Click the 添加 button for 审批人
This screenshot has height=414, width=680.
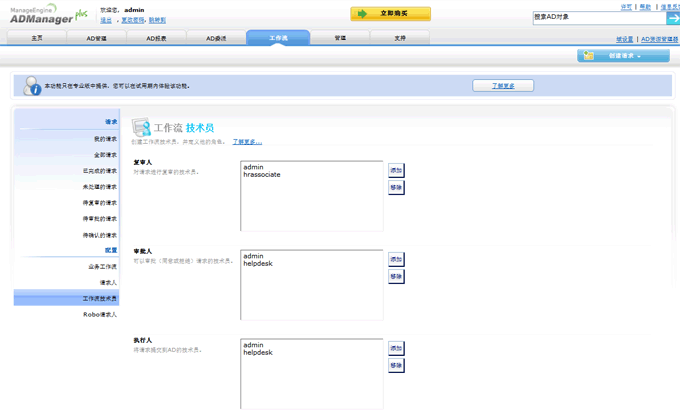(396, 259)
